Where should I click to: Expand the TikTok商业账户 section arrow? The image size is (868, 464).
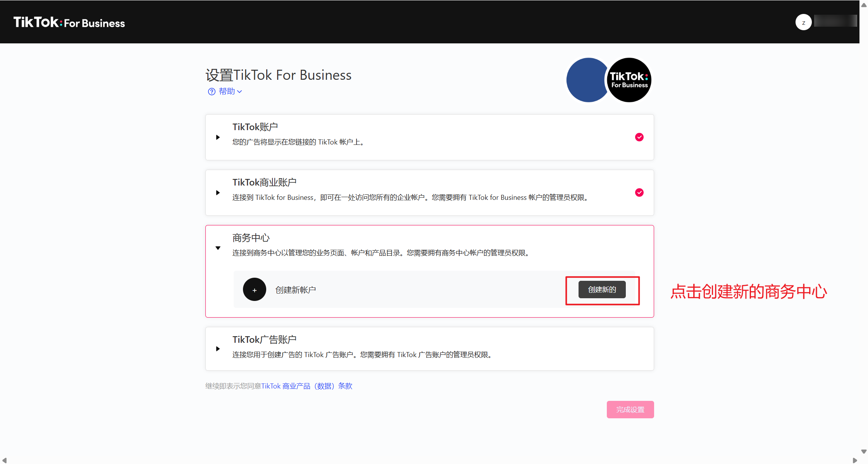pyautogui.click(x=218, y=192)
